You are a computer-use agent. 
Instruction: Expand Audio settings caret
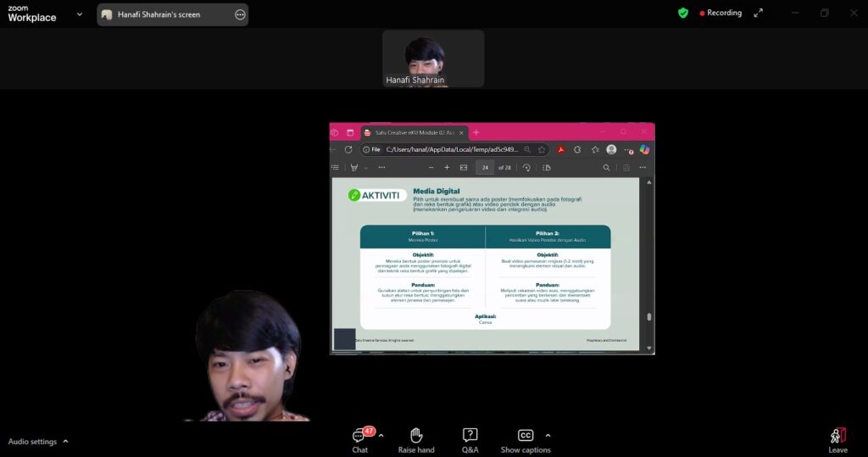pos(65,442)
